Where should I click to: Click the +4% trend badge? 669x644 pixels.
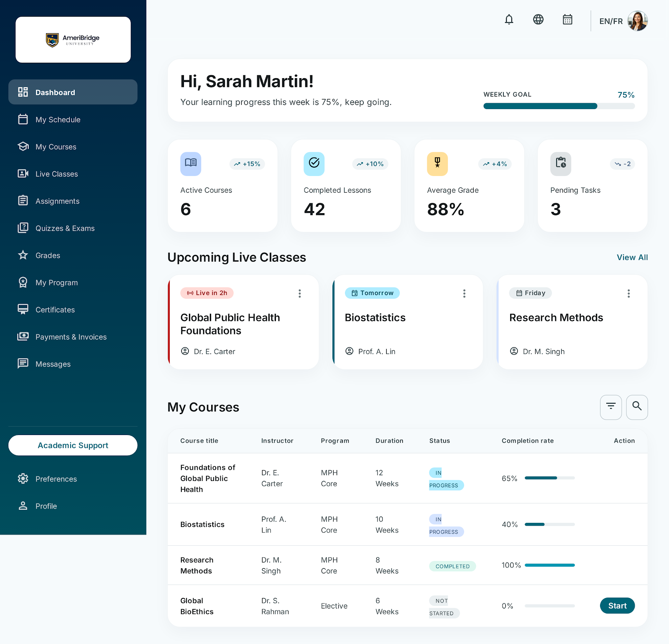(x=495, y=164)
